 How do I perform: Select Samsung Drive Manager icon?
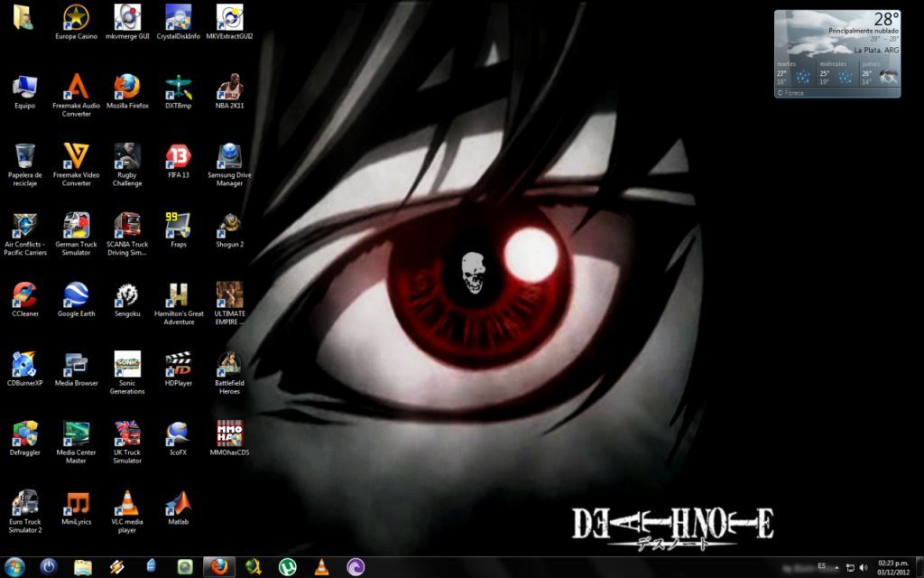[229, 165]
